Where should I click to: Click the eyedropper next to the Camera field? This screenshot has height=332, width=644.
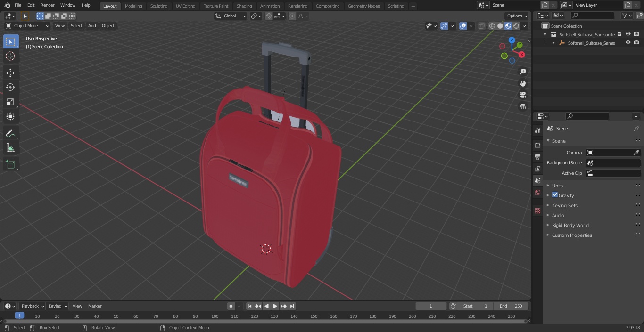[x=636, y=153]
